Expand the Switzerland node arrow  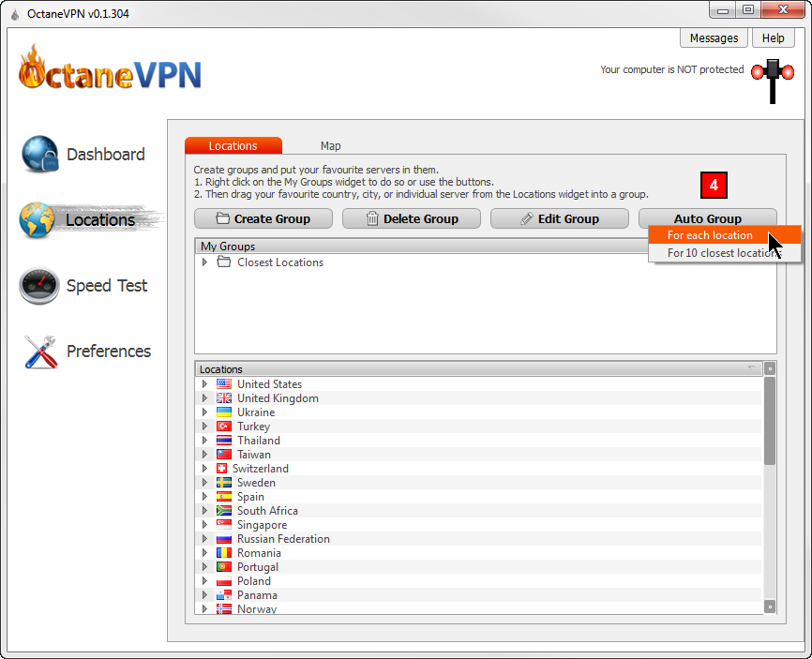(204, 468)
